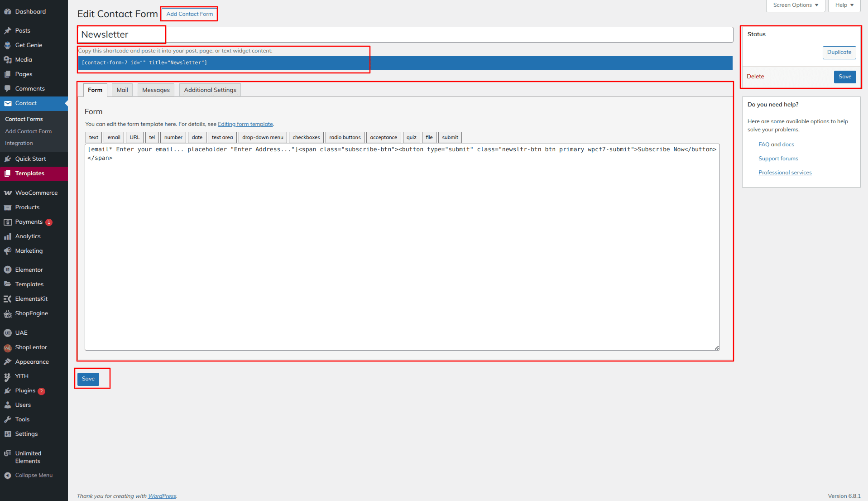Click the Duplicate button
868x501 pixels.
click(x=839, y=53)
